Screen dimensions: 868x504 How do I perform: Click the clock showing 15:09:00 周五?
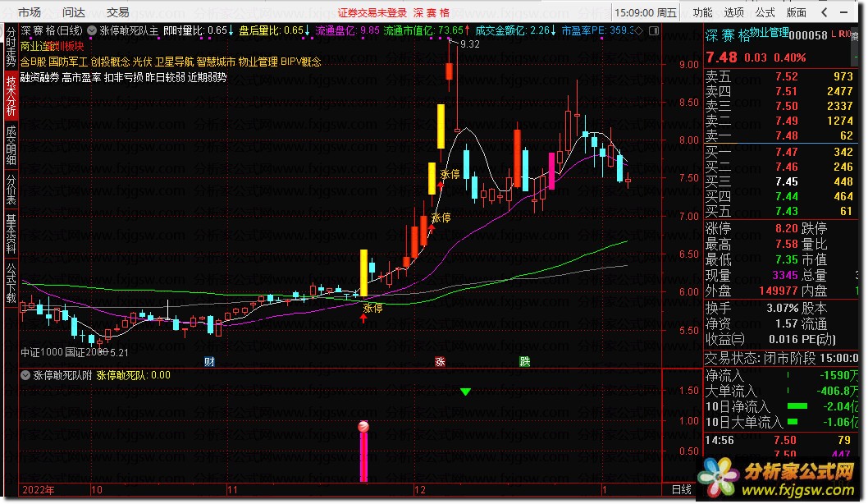pos(646,12)
